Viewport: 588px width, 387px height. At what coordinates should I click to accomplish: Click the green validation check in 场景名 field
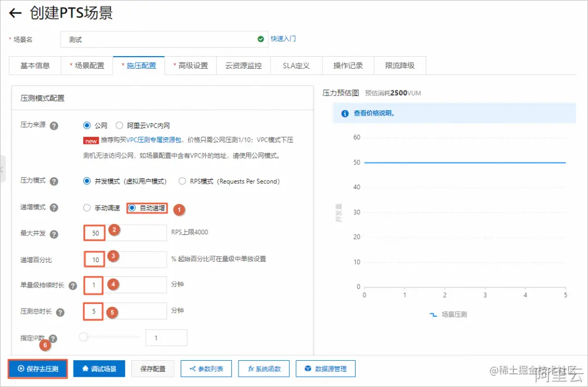pyautogui.click(x=261, y=39)
